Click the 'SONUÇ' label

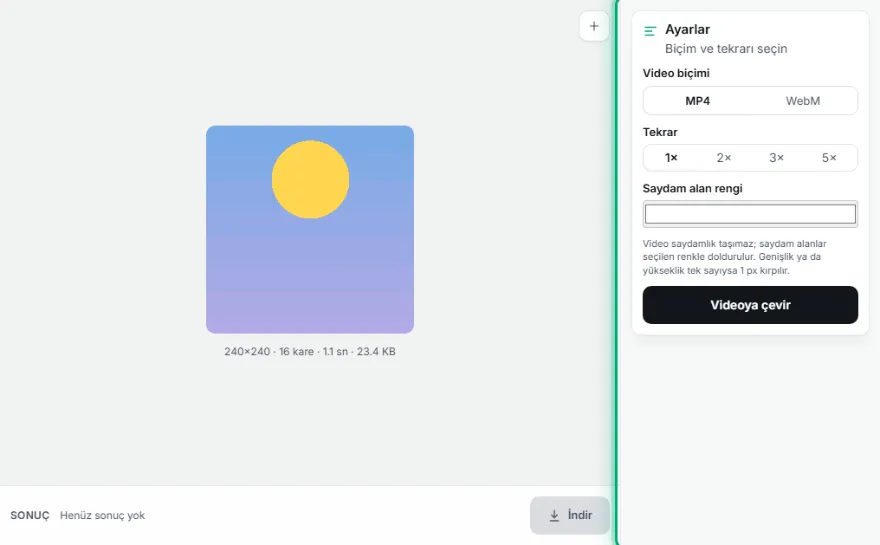tap(30, 515)
